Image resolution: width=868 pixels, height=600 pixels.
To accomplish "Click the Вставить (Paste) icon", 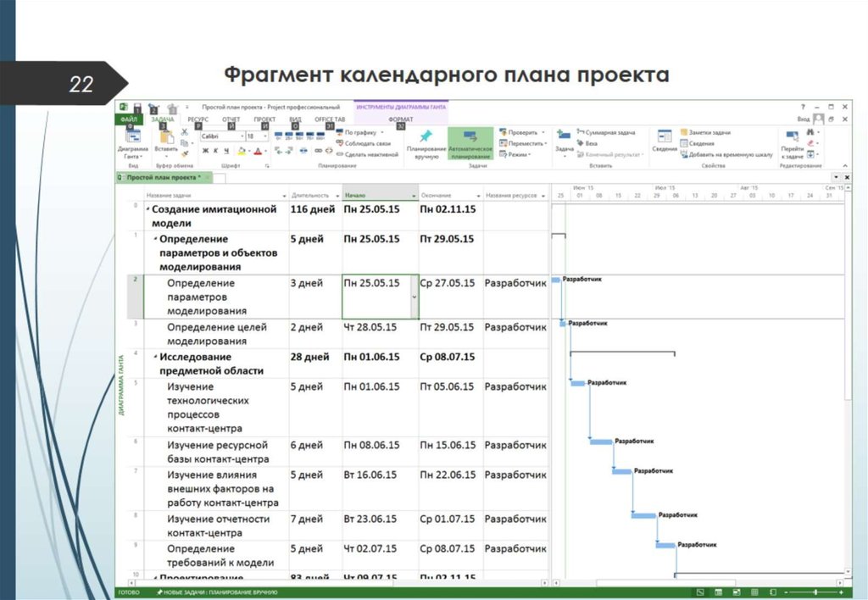I will [x=165, y=138].
